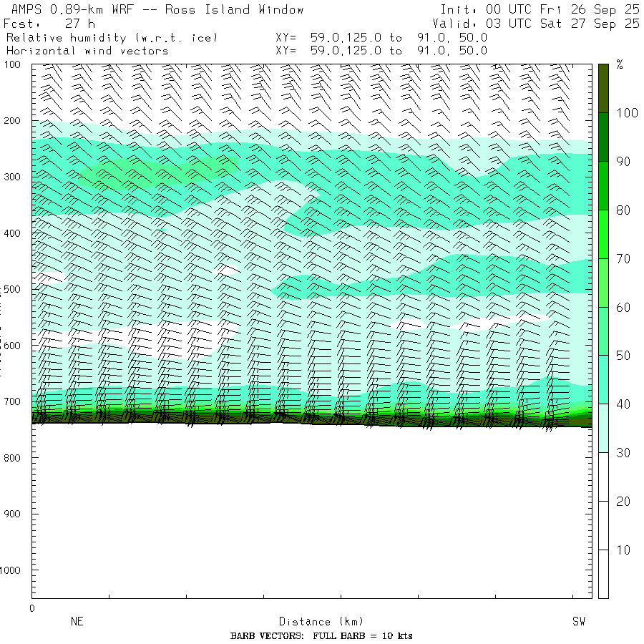Screen dimensions: 644x644
Task: Click the mint 50-60% color swatch
Action: tap(603, 331)
